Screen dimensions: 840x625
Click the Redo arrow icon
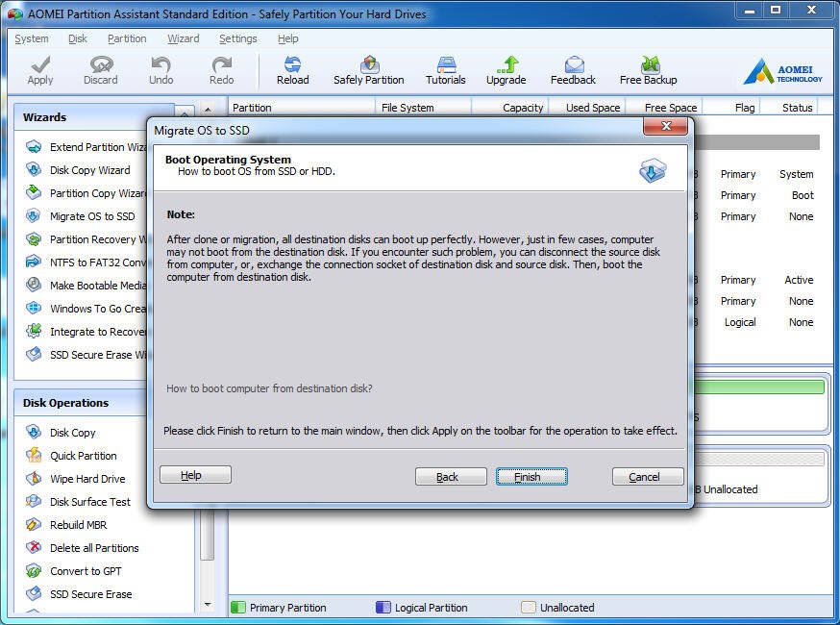point(221,64)
